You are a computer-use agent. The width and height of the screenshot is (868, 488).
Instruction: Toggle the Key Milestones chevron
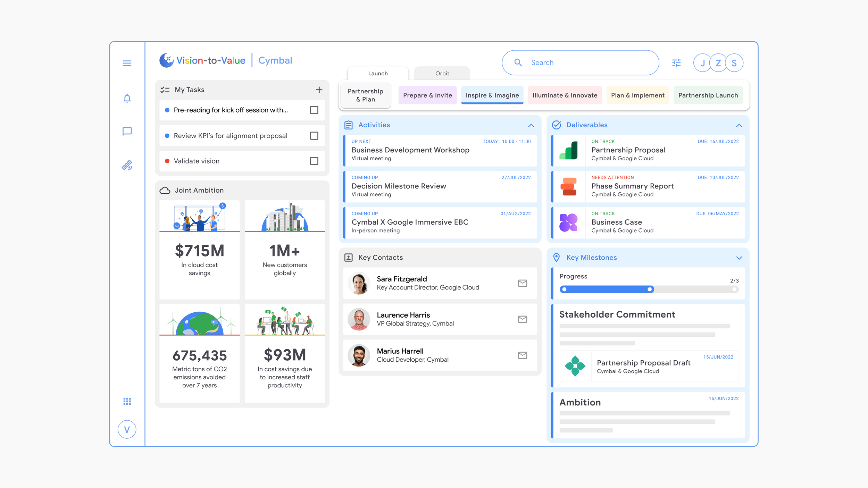tap(739, 258)
